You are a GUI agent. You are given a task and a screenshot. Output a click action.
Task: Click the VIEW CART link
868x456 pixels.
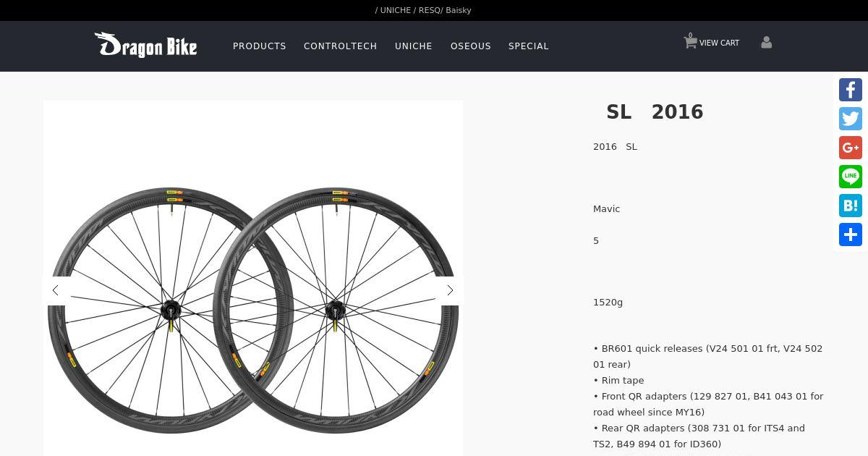[x=719, y=43]
